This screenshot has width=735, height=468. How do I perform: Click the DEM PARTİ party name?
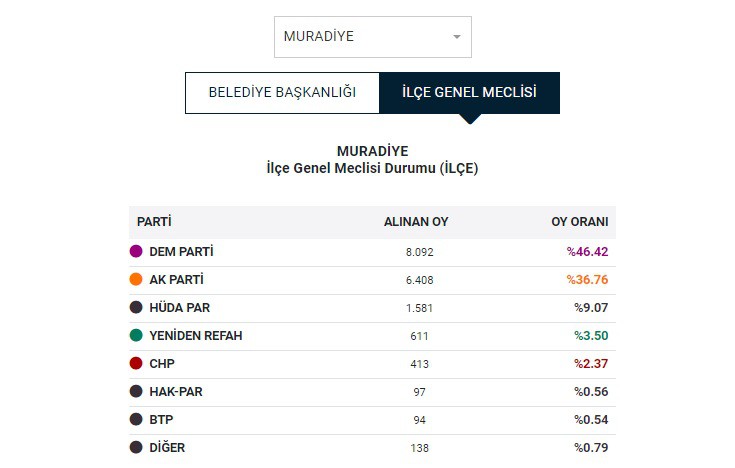[x=181, y=252]
